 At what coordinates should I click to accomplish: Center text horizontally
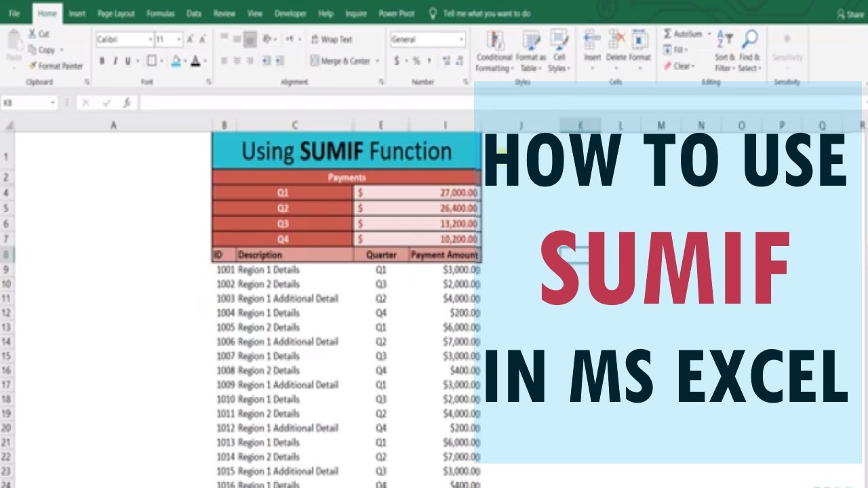tap(237, 61)
